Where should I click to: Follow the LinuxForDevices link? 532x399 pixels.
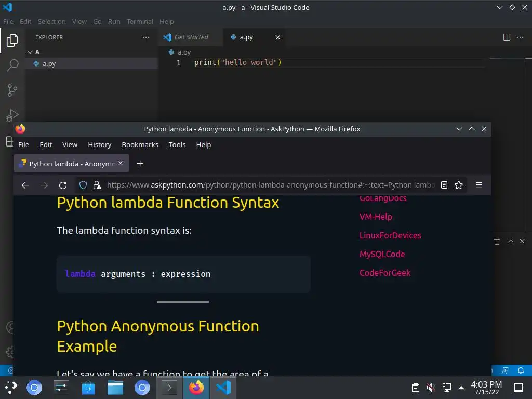[390, 235]
